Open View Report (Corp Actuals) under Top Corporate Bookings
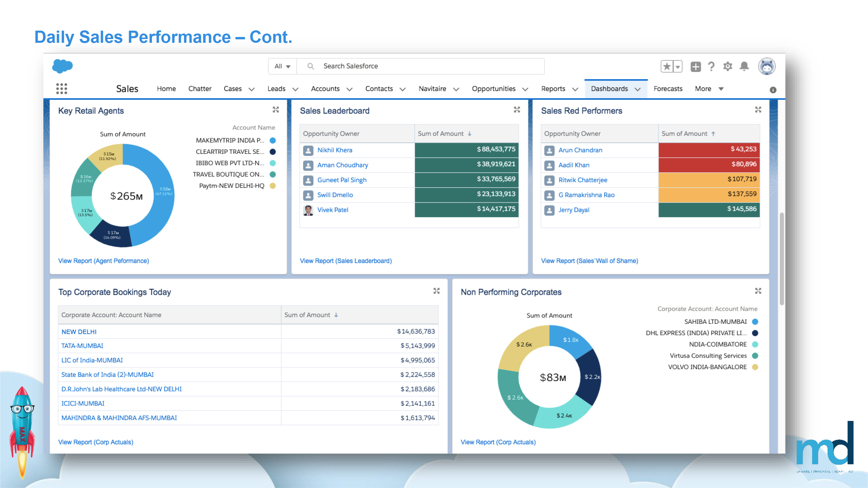868x488 pixels. click(x=96, y=442)
